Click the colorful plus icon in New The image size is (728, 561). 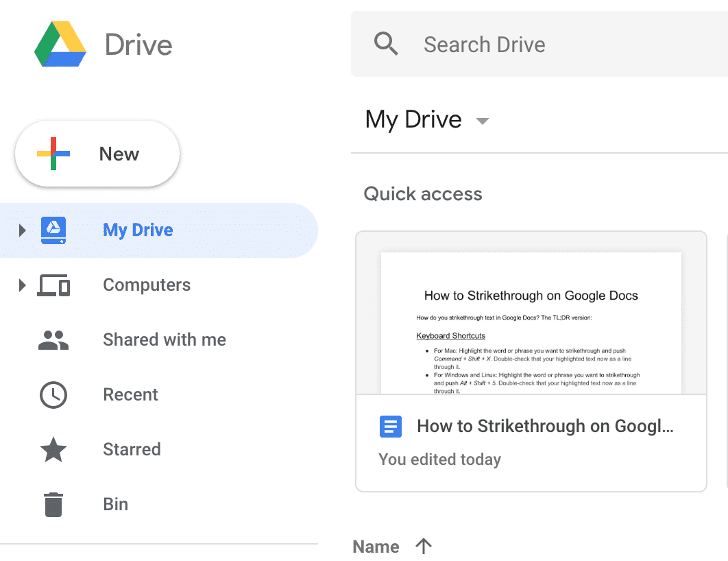(53, 154)
